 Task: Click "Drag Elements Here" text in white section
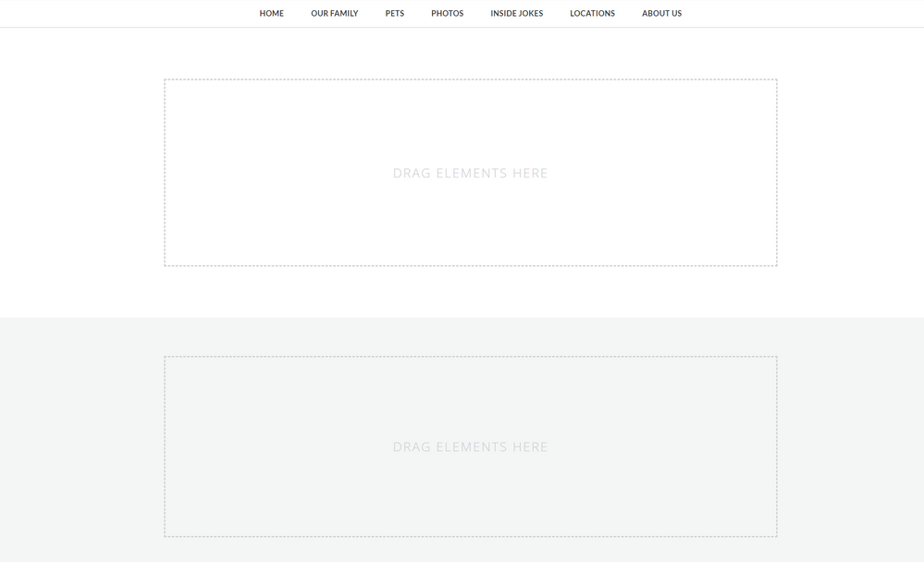click(470, 173)
